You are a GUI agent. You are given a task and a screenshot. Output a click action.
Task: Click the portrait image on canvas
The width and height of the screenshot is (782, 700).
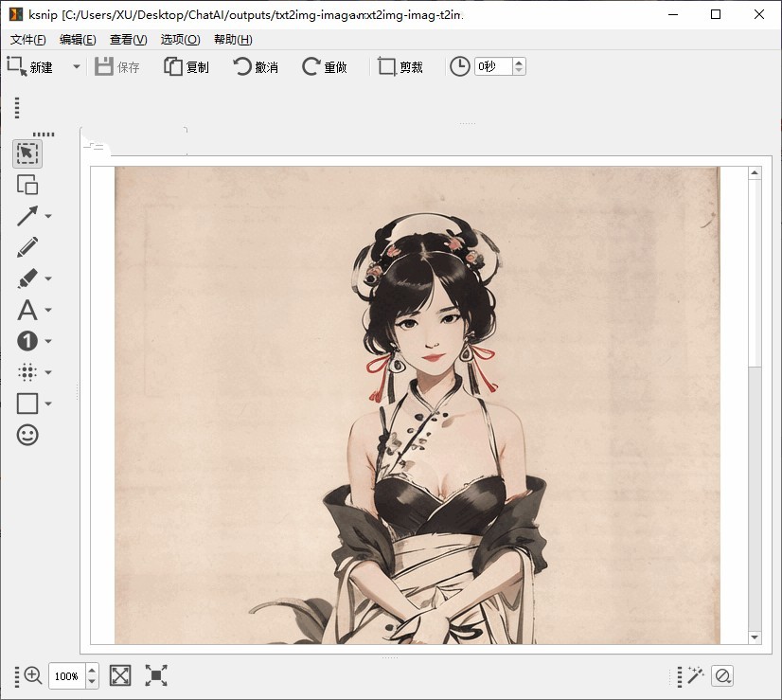(x=418, y=405)
